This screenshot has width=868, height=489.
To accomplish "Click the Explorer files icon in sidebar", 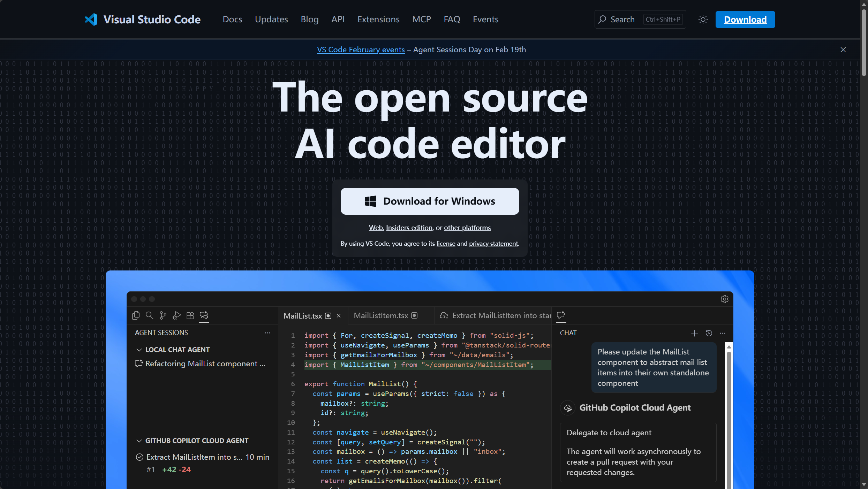I will click(x=136, y=315).
